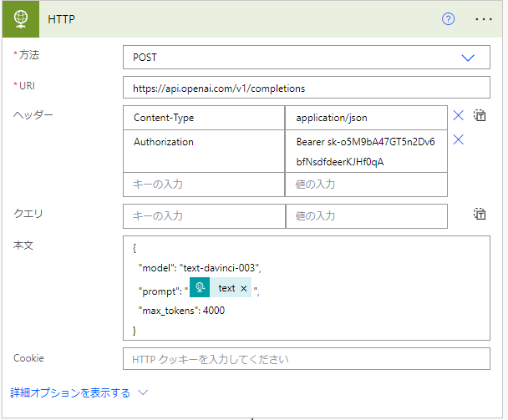
Task: Open the three-dot more options menu
Action: pos(484,19)
